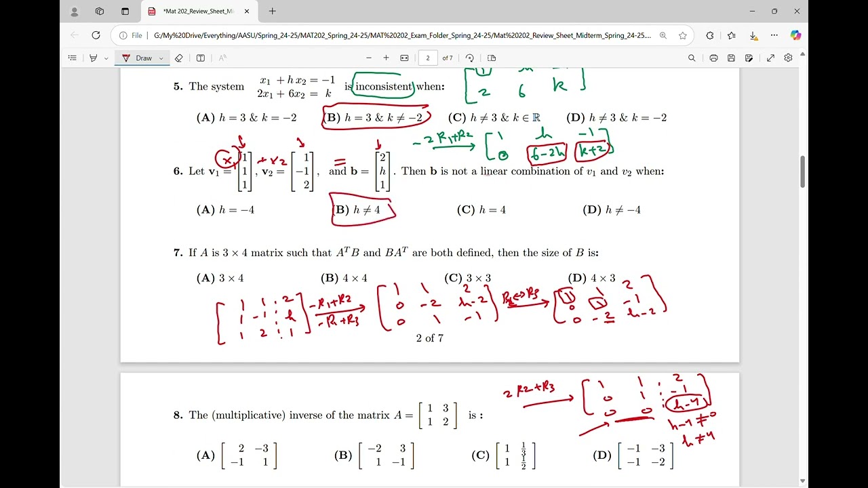Click the scrollbar up arrow
Screen dimensions: 868x488
click(x=803, y=54)
